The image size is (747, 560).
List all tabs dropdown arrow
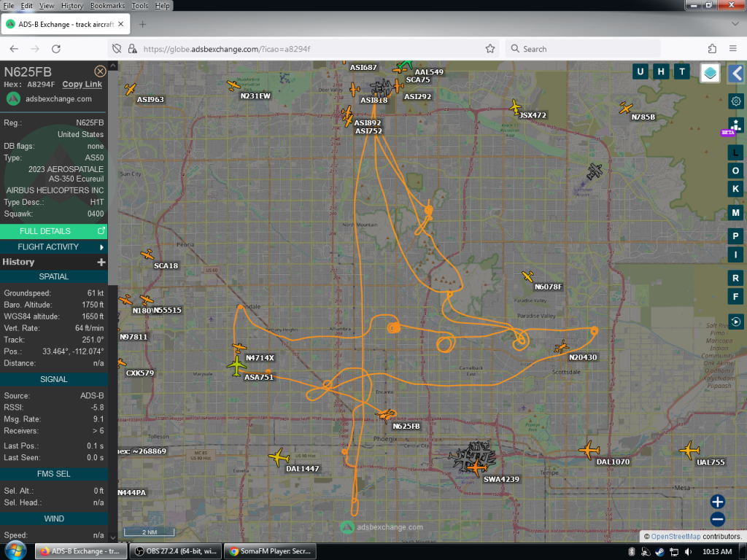tap(735, 24)
